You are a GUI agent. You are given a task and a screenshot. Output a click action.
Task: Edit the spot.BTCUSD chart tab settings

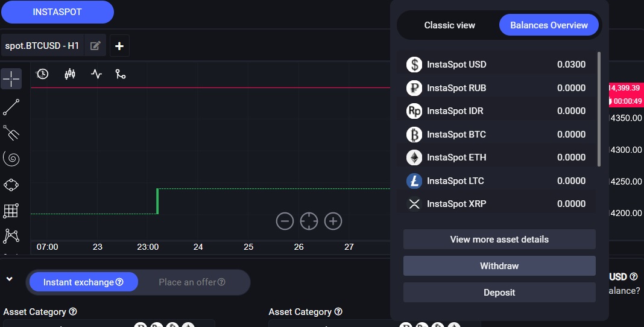point(95,46)
